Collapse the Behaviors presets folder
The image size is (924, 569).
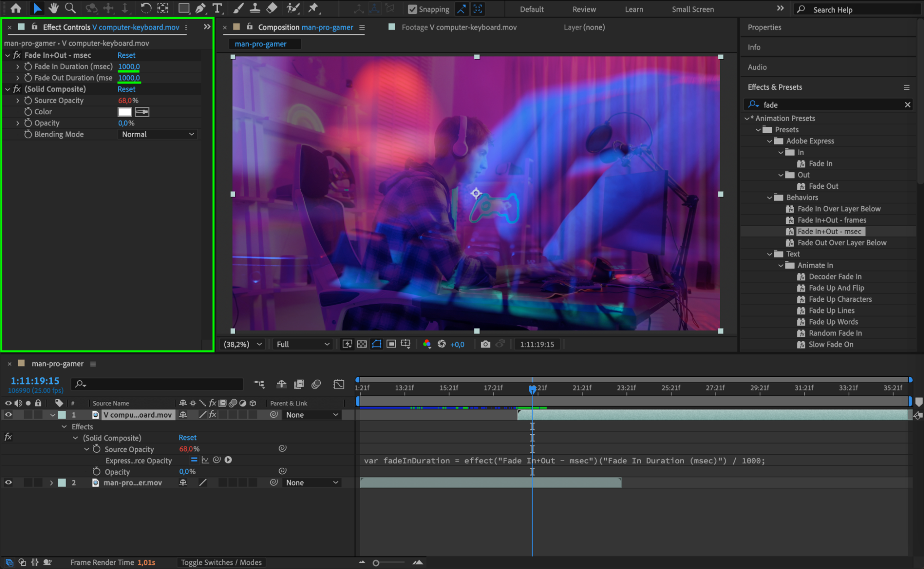[770, 198]
